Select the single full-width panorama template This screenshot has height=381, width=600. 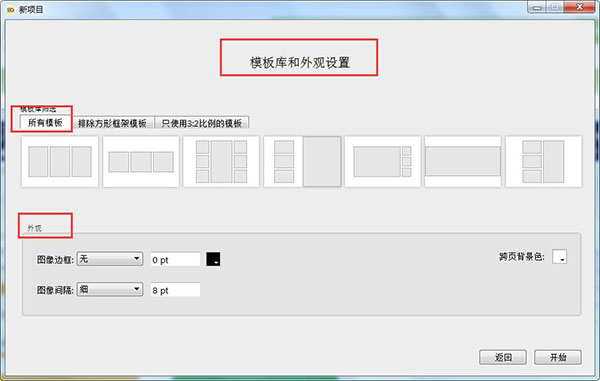(x=463, y=161)
